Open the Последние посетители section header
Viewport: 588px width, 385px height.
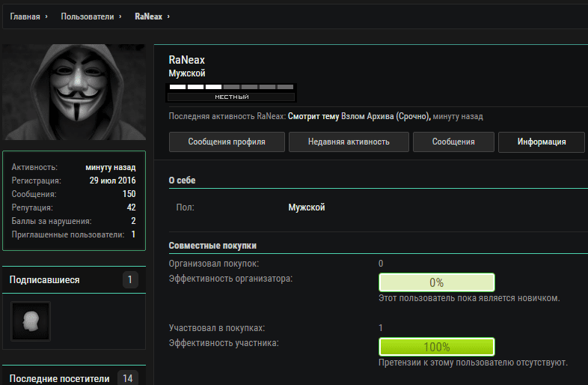click(x=59, y=379)
